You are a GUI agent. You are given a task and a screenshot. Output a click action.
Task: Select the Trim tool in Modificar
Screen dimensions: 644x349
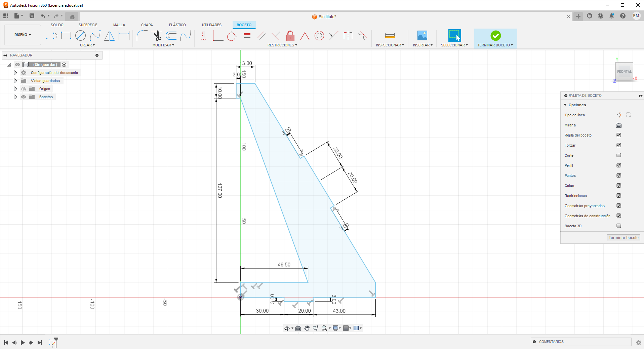tap(157, 35)
